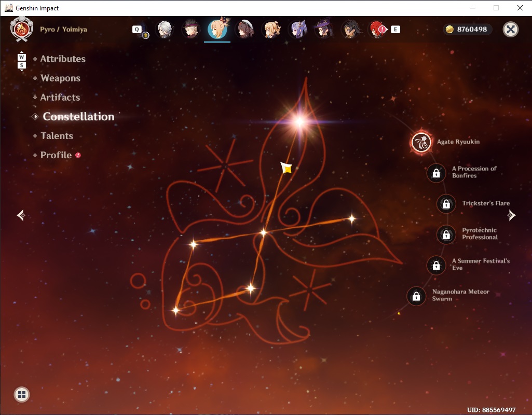
Task: Click the Pyro element emblem icon
Action: (22, 29)
